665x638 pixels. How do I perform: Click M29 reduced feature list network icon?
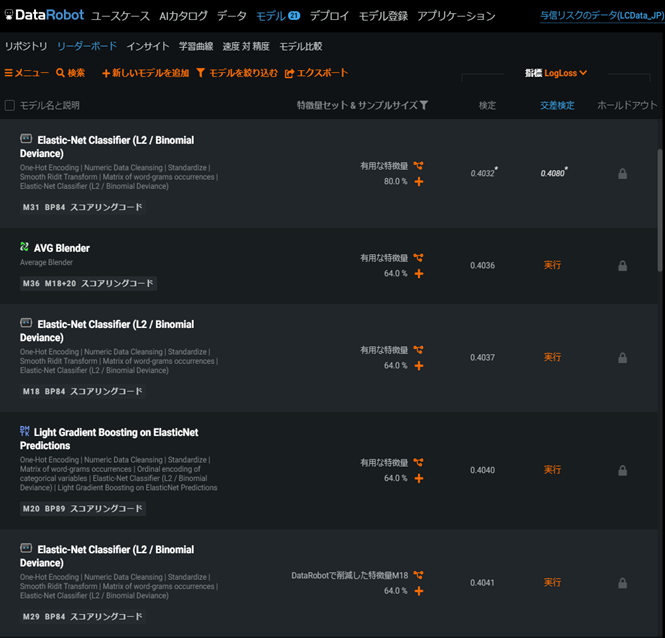point(419,575)
